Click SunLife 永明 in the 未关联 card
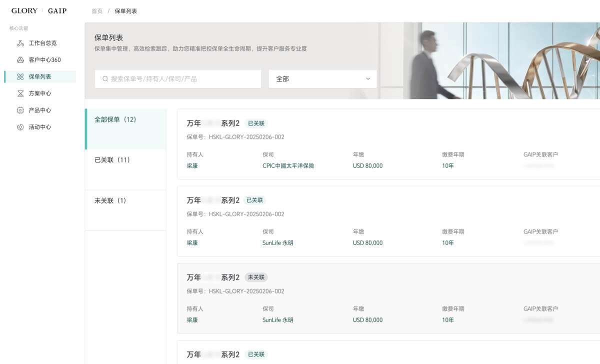This screenshot has width=600, height=364. point(277,320)
